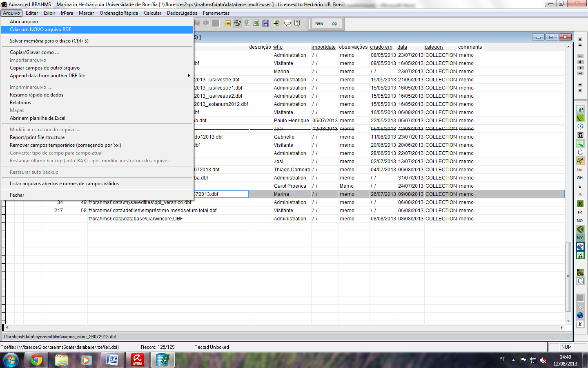Click the 'NY' sidebar icon
The width and height of the screenshot is (588, 368).
[580, 238]
